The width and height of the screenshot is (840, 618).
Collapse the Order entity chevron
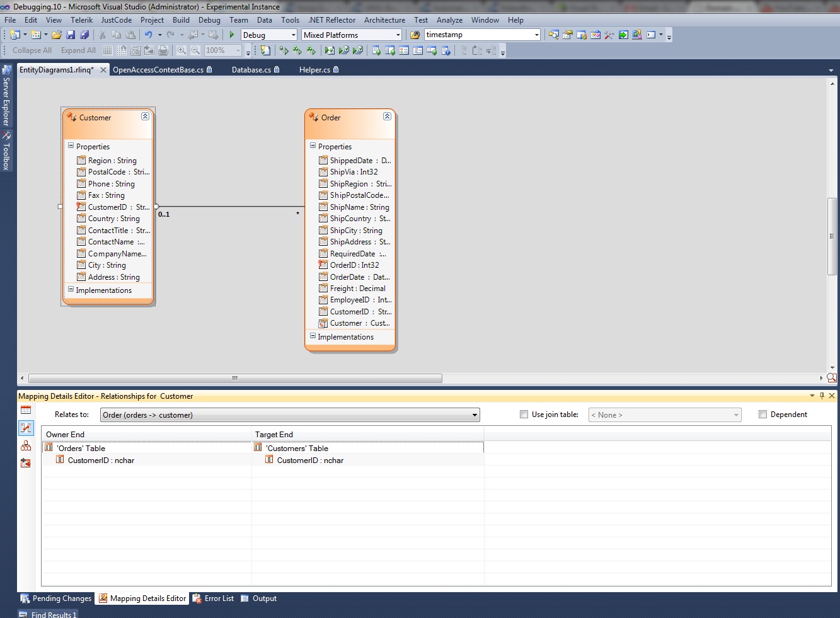click(387, 117)
